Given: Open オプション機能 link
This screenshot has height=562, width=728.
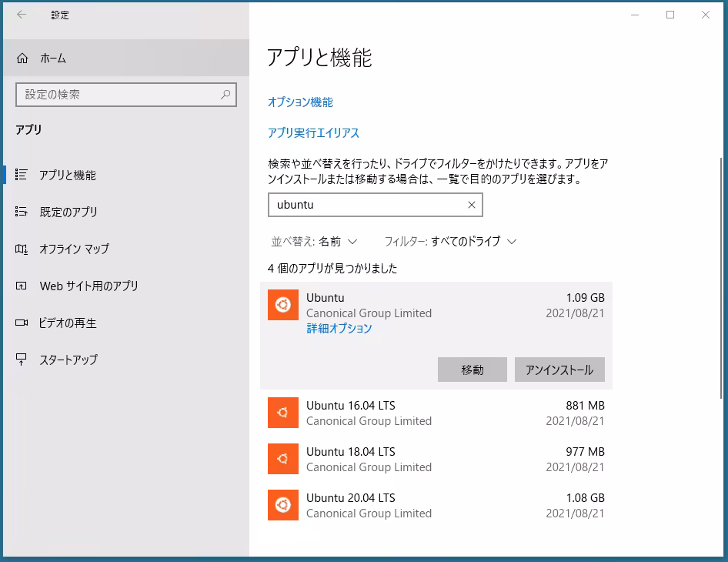Looking at the screenshot, I should (x=300, y=102).
